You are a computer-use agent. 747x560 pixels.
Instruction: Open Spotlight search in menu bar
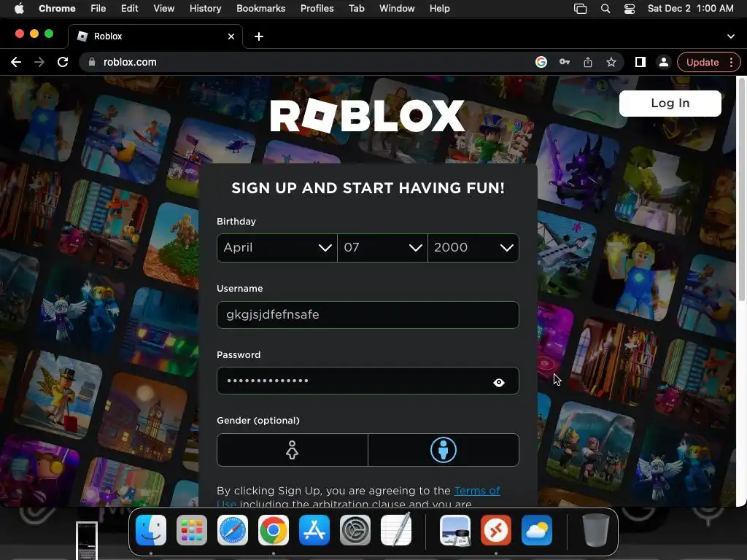click(605, 9)
